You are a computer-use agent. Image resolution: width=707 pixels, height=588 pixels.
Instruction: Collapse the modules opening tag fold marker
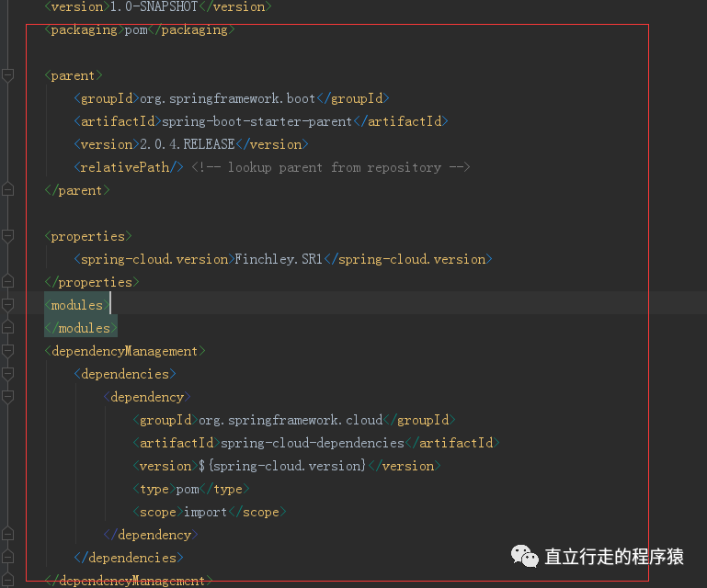point(7,305)
